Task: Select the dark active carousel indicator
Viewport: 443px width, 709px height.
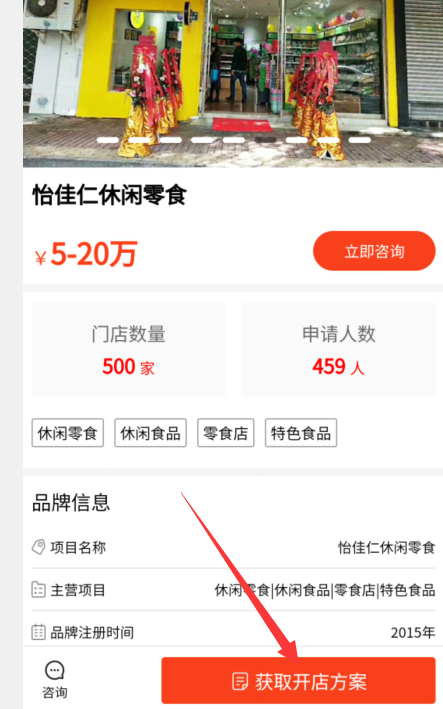Action: click(x=265, y=140)
